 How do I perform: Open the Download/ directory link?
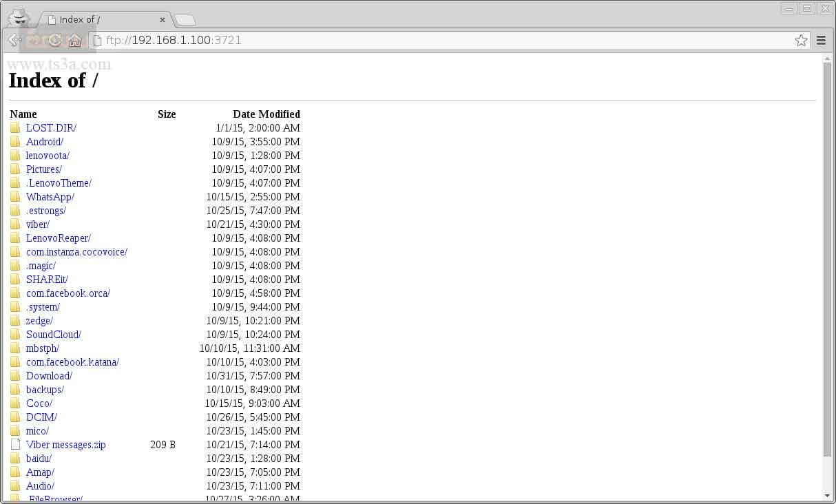click(x=49, y=376)
